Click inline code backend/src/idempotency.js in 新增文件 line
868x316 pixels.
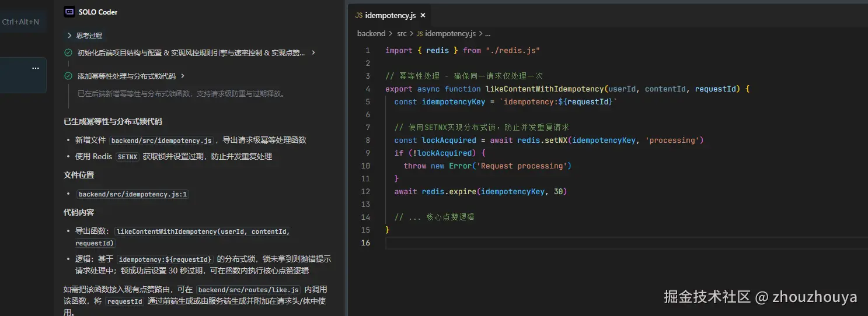click(162, 141)
